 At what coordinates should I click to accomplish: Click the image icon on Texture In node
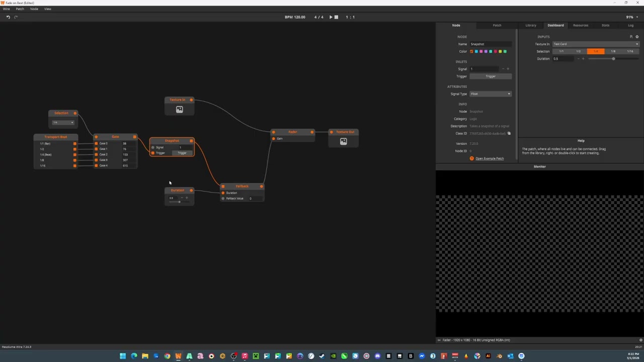coord(179,110)
